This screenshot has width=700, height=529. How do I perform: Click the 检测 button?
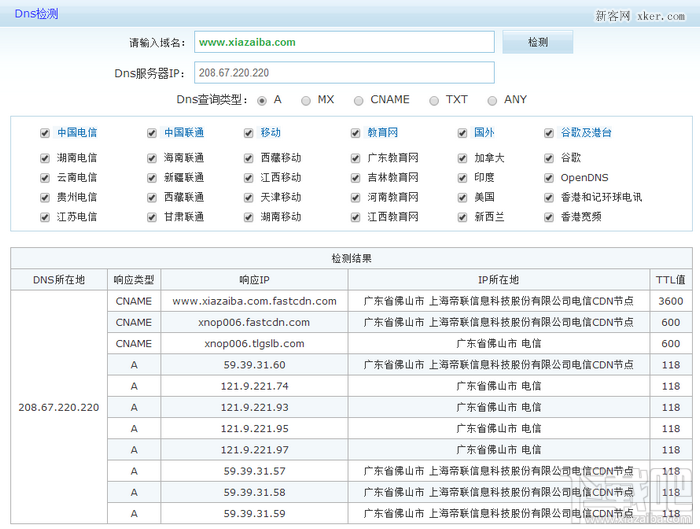pyautogui.click(x=538, y=42)
